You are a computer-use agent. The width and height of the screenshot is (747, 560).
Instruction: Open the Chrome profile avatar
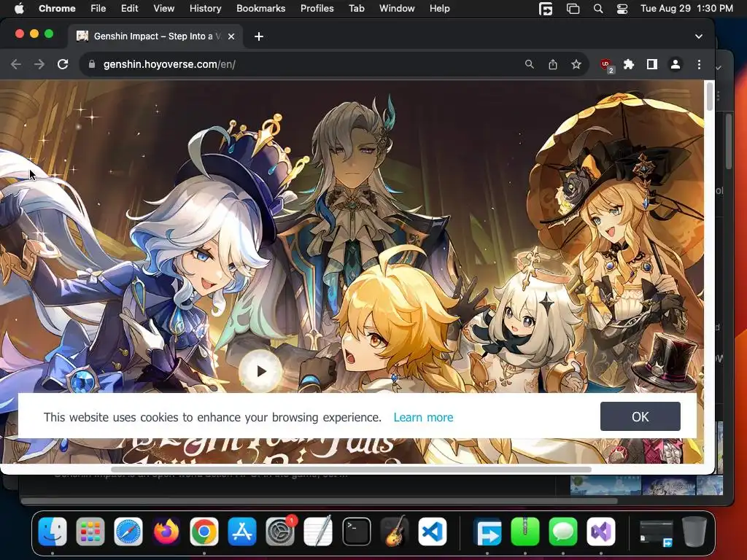pos(675,64)
